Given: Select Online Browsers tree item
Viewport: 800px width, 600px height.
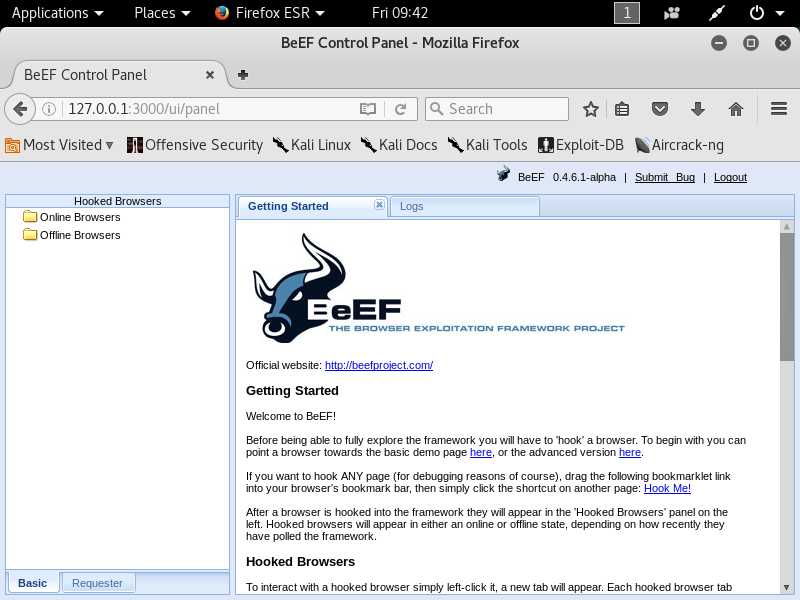Looking at the screenshot, I should [80, 217].
